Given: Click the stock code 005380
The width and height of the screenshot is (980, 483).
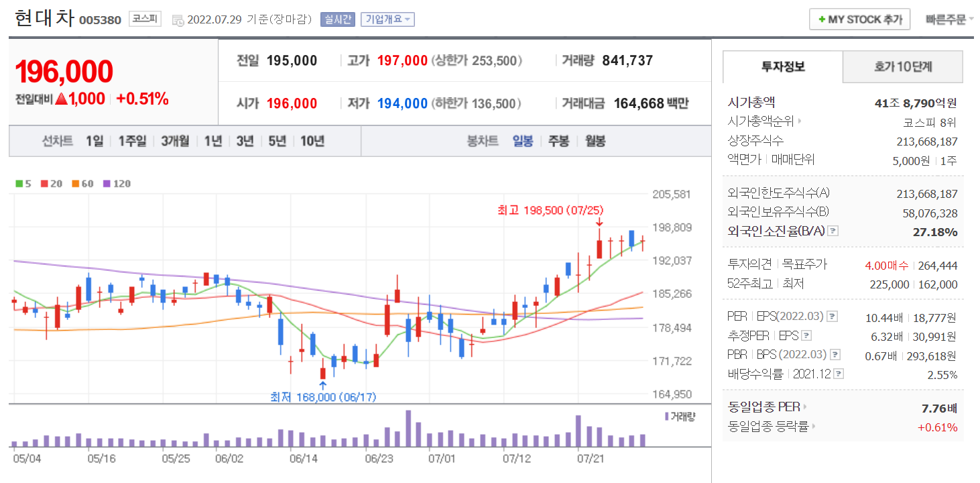Looking at the screenshot, I should [100, 19].
